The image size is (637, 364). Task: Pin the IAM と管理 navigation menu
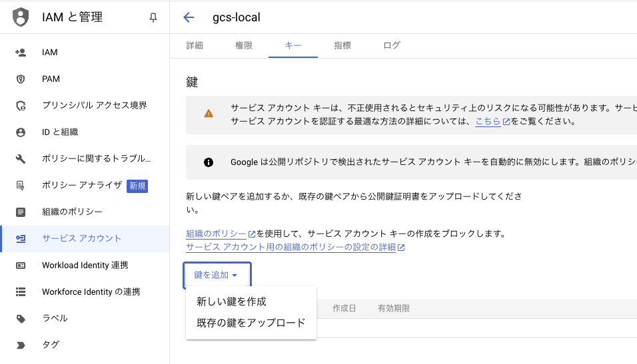tap(153, 17)
